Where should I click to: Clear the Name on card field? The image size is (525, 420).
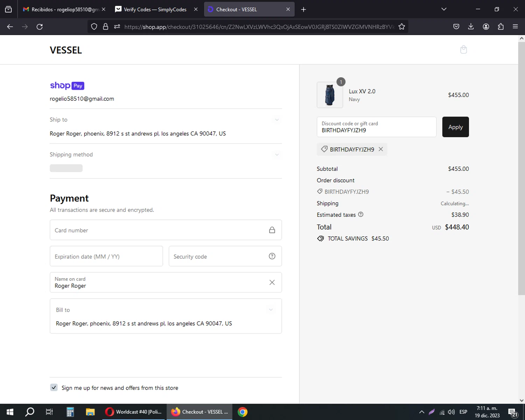click(x=272, y=282)
